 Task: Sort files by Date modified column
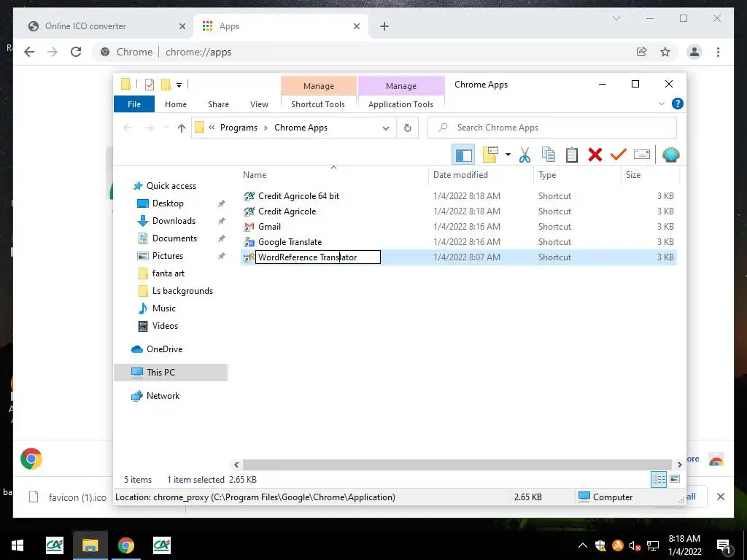pos(461,175)
